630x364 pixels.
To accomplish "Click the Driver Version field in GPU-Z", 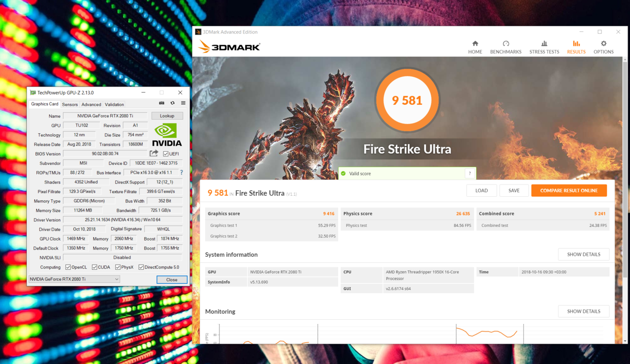I will pos(123,220).
